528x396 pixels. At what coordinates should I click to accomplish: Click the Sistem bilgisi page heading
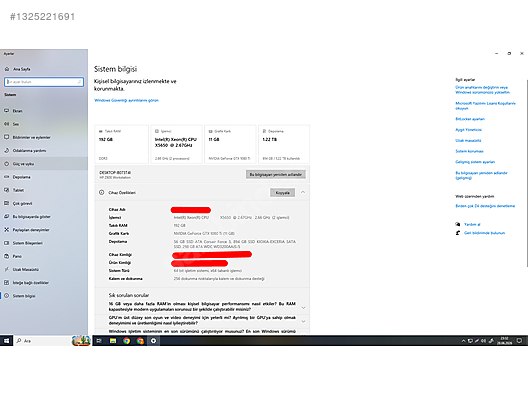[x=115, y=69]
